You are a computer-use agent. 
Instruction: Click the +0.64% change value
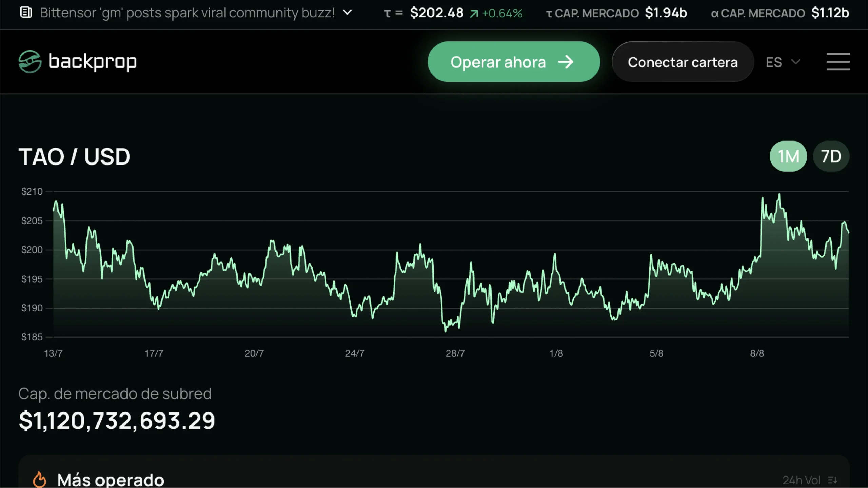click(x=502, y=14)
